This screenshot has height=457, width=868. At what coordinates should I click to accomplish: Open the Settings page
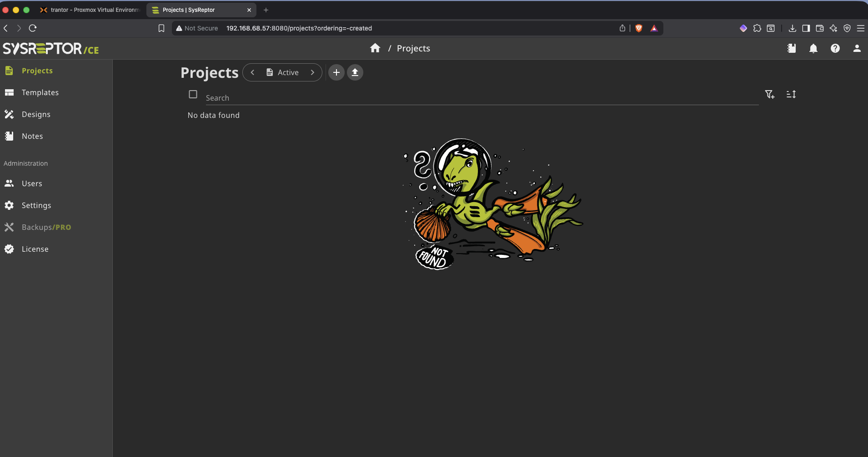(36, 205)
